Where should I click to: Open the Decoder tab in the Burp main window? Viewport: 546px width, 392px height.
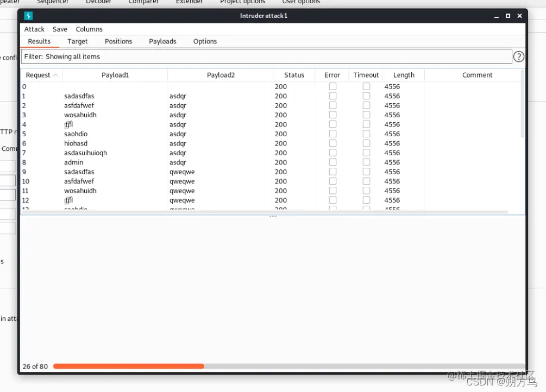tap(98, 2)
